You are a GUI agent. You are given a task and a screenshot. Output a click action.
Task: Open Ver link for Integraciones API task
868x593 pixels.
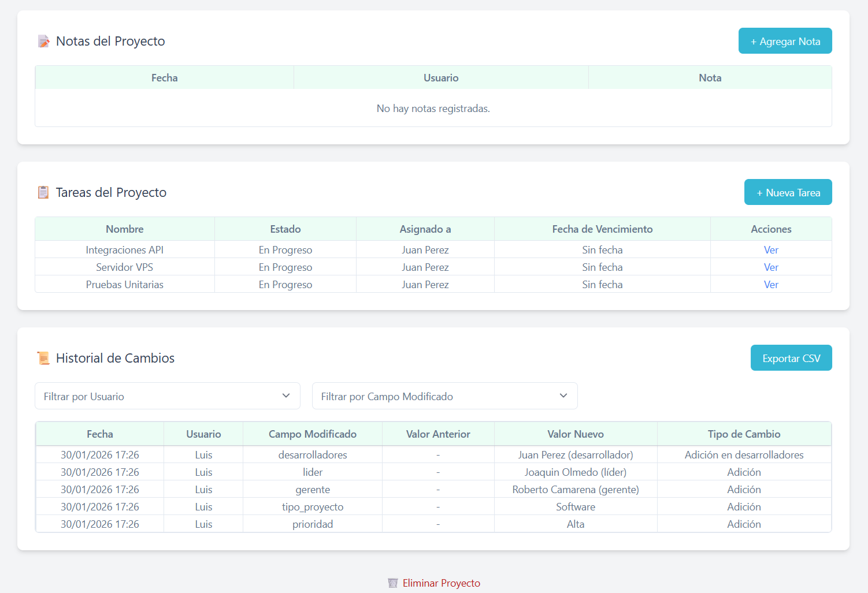(x=771, y=250)
